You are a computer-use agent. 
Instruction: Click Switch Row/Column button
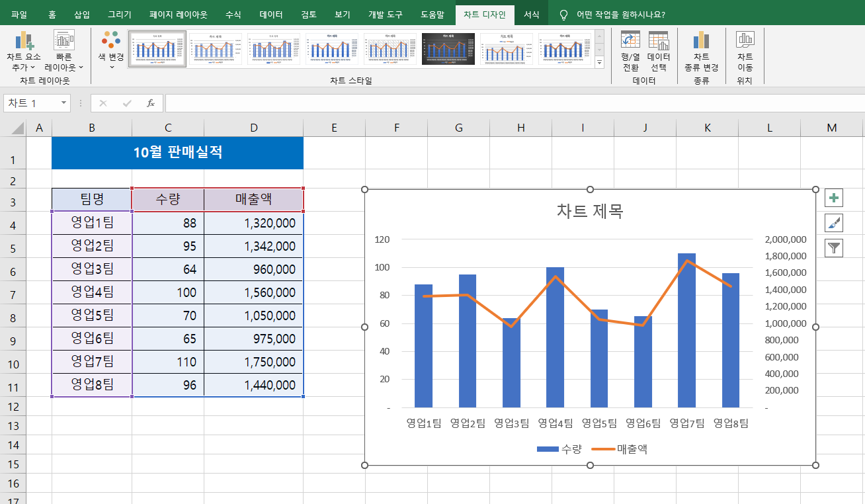pos(630,51)
